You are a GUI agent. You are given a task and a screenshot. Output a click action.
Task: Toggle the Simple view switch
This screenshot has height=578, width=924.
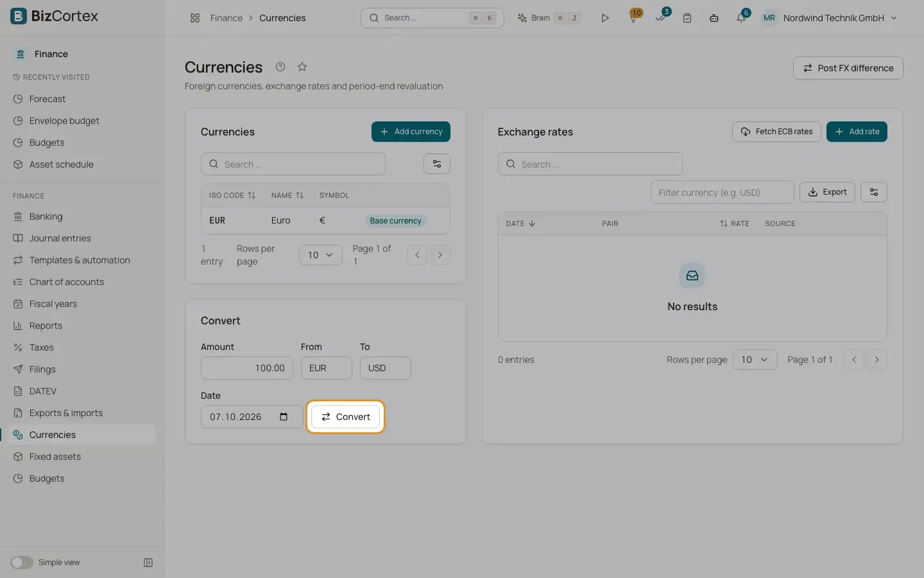22,563
